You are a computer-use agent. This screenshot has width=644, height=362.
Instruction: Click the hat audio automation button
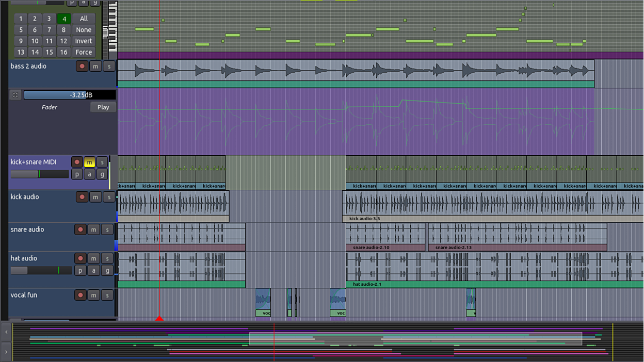93,270
